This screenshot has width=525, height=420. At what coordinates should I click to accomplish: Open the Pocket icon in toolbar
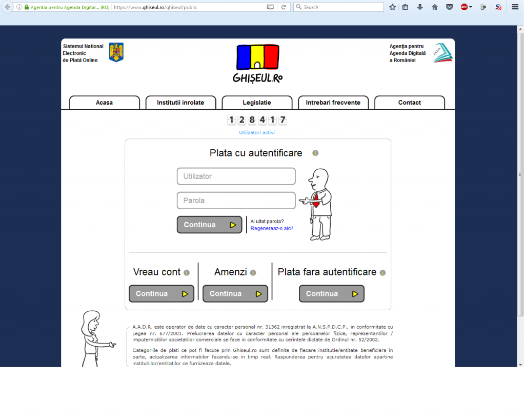click(x=449, y=7)
